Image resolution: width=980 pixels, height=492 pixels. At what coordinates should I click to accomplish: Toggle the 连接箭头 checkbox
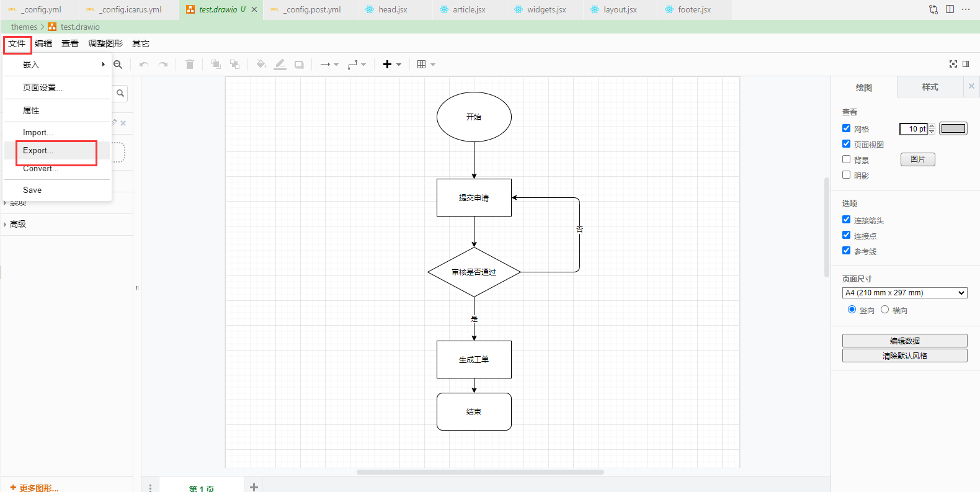click(x=846, y=220)
